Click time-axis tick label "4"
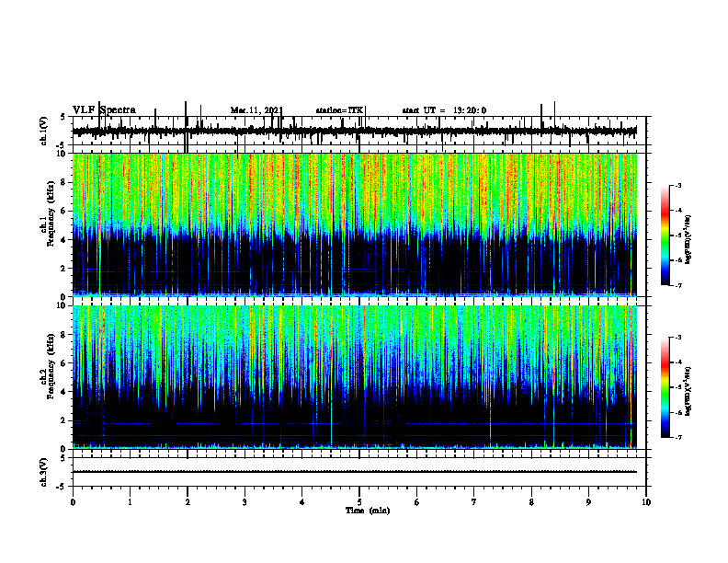This screenshot has width=728, height=563. [302, 502]
